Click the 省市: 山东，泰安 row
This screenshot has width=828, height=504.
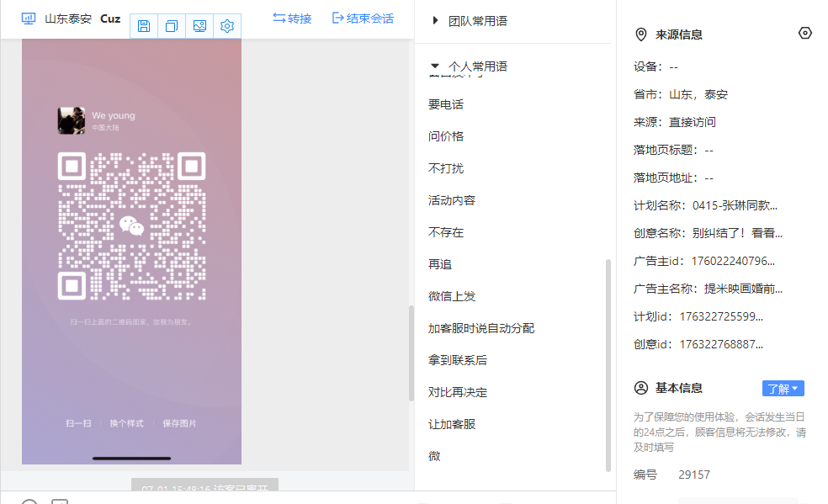[x=681, y=94]
